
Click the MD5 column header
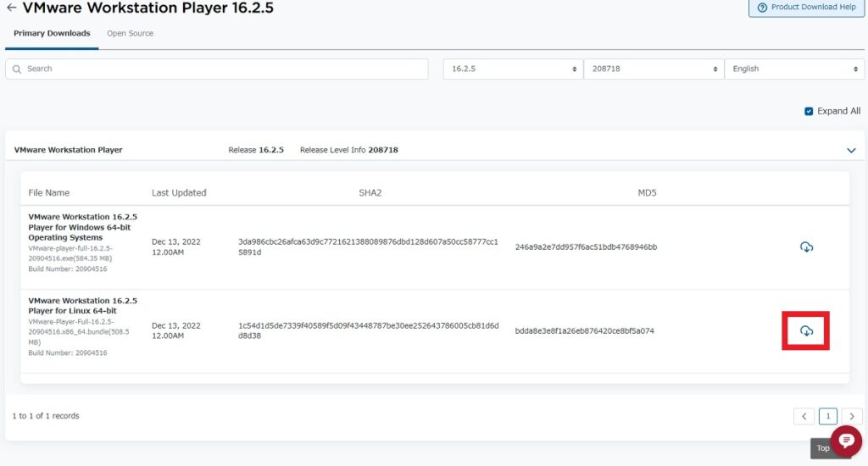(647, 192)
